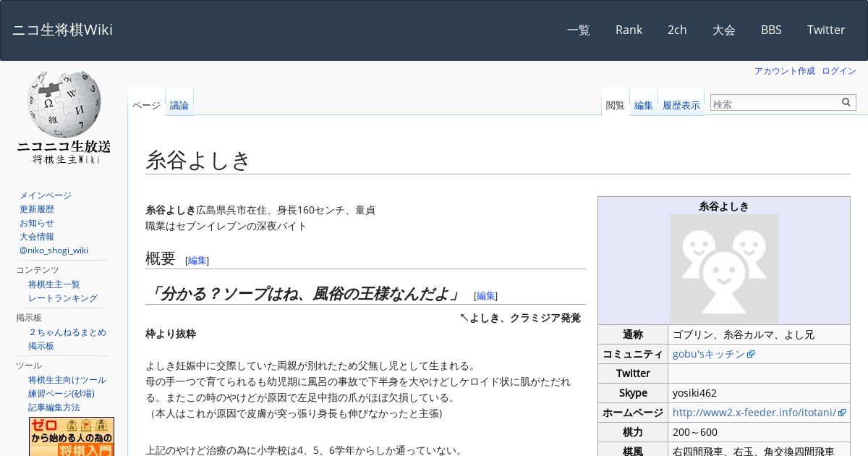Click the 棋力 value 200～600
The image size is (868, 456).
(x=694, y=432)
